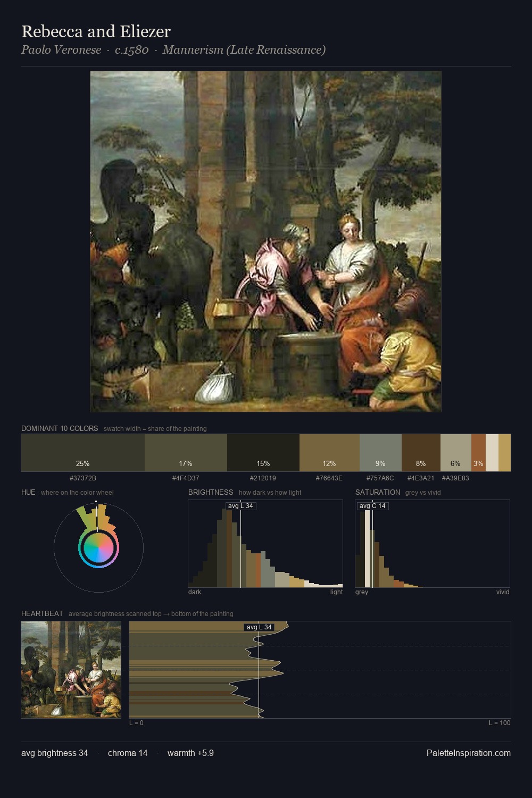Screen dimensions: 532x798
Task: Click hex code '#4E3A21'
Action: pos(421,478)
